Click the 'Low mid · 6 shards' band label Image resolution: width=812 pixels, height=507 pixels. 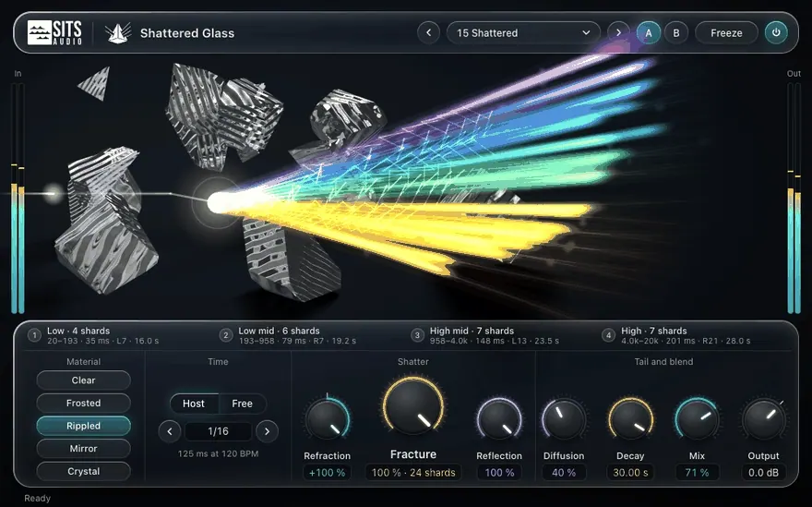tap(279, 331)
